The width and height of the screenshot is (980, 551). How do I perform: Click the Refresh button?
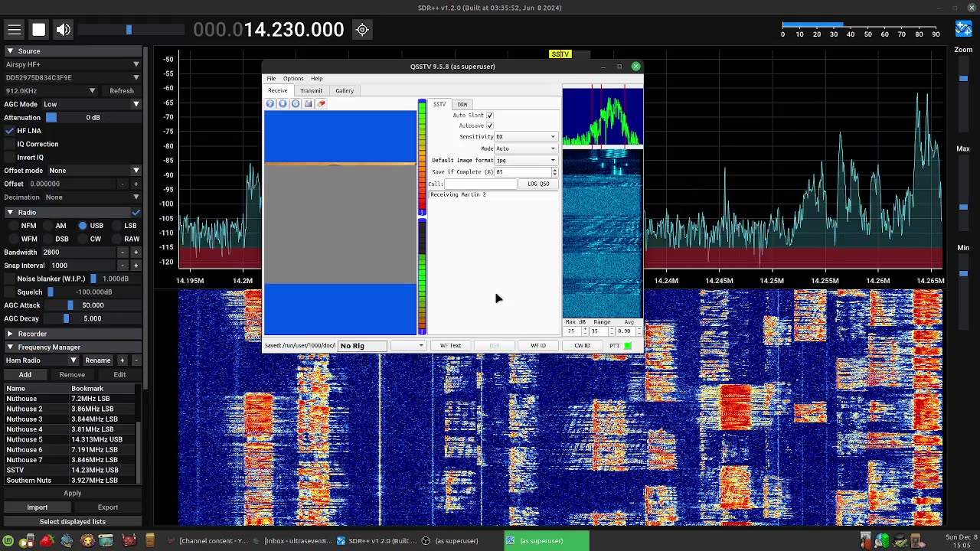[x=122, y=91]
